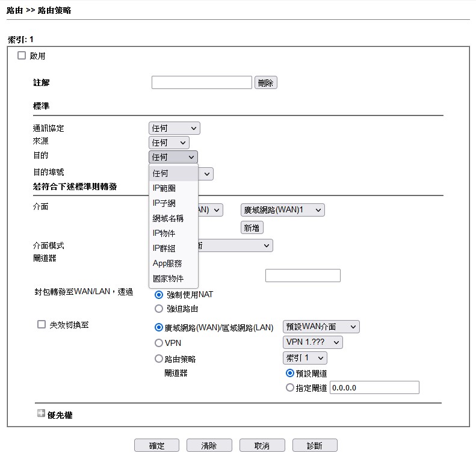
Task: Pick 網域名稱 in the destination list
Action: click(168, 218)
